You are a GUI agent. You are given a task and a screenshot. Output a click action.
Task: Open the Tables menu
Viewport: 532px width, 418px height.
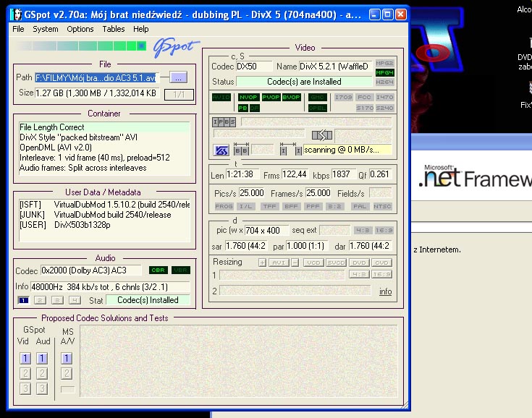(x=114, y=29)
